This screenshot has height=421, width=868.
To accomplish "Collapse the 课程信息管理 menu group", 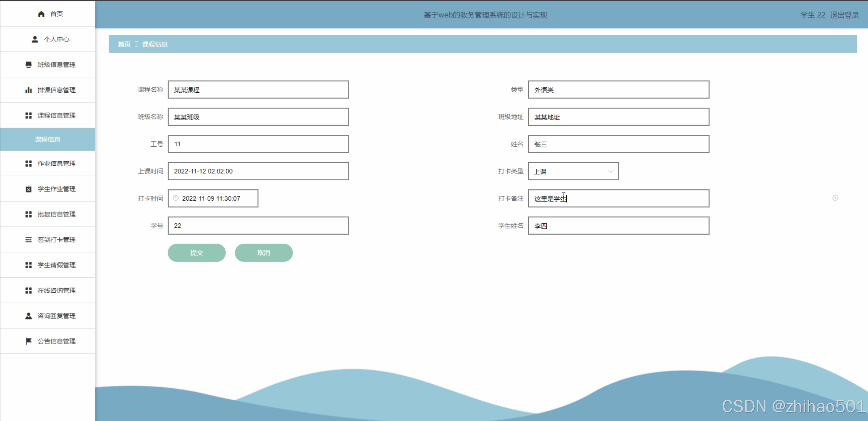I will click(56, 115).
